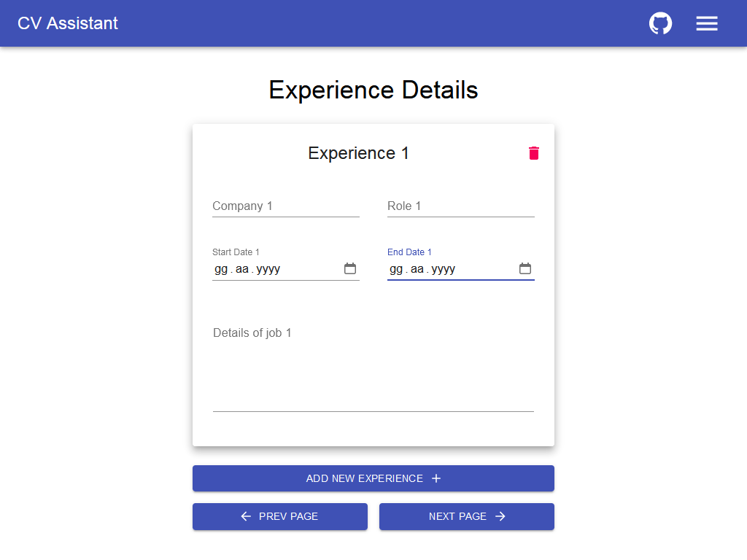The width and height of the screenshot is (747, 560).
Task: Select day segment of Start Date 1
Action: pos(221,269)
